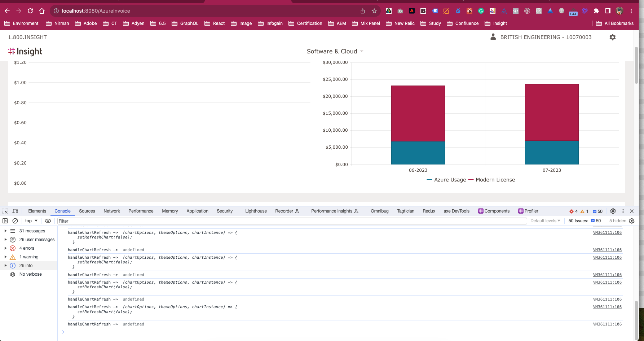The height and width of the screenshot is (341, 644).
Task: Open the account settings gear on the page
Action: [x=613, y=37]
